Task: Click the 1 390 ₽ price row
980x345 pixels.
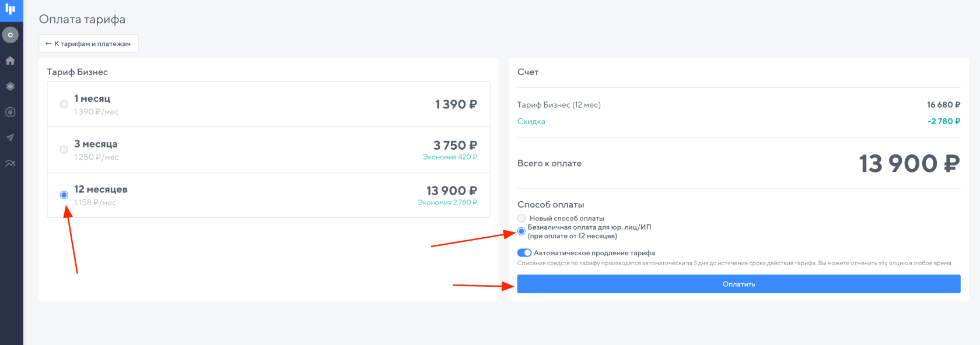Action: [268, 104]
